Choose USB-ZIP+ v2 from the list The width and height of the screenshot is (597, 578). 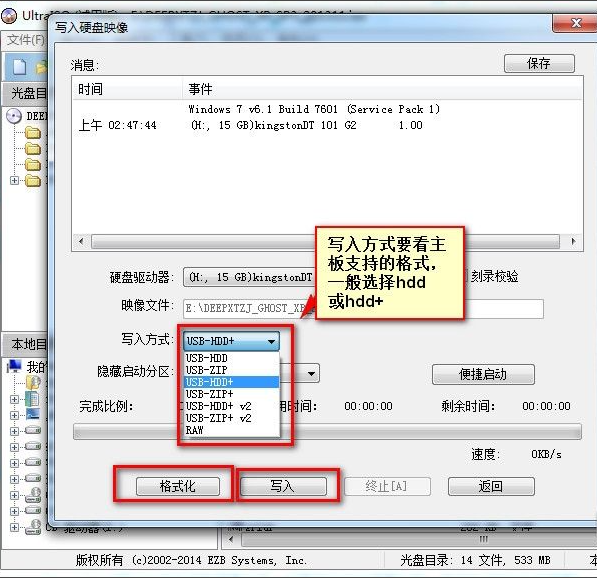231,418
